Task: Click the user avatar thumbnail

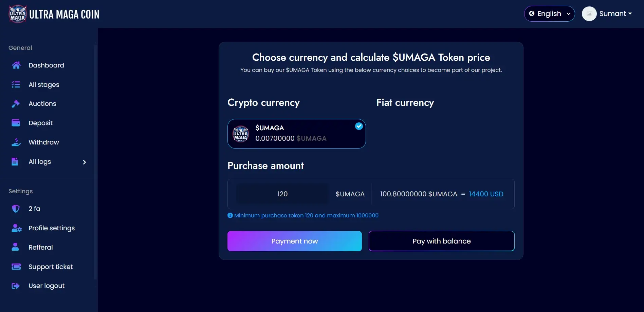Action: click(589, 14)
